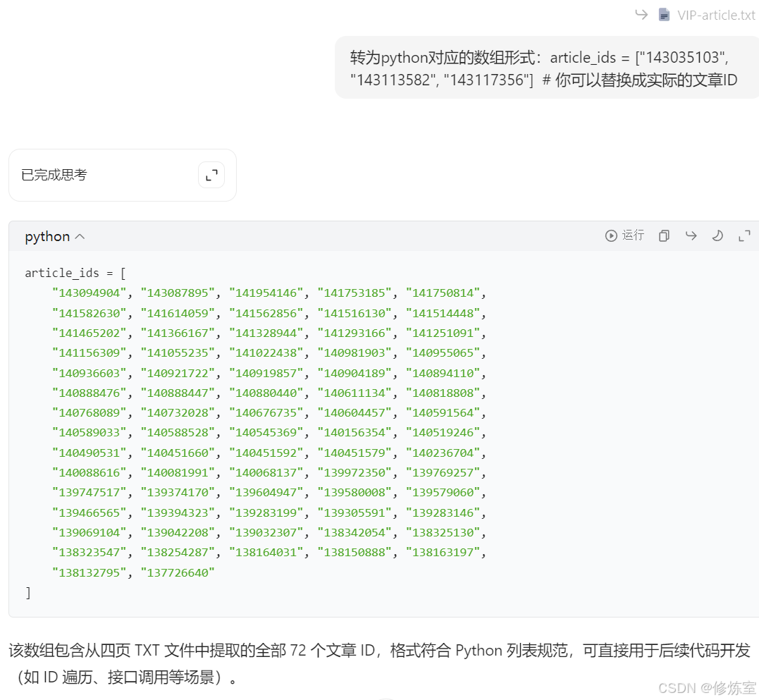The width and height of the screenshot is (759, 700).
Task: Select the ID "141562856"
Action: point(266,313)
